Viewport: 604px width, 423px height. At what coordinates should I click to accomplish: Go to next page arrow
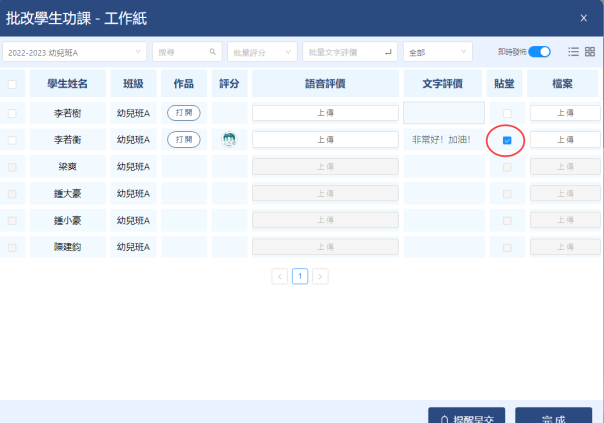point(320,276)
